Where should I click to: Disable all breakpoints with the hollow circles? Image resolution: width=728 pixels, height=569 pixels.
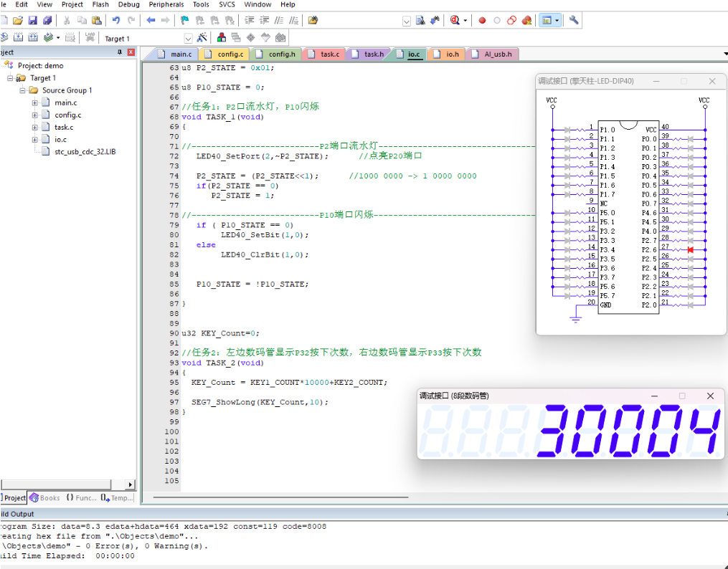point(511,20)
